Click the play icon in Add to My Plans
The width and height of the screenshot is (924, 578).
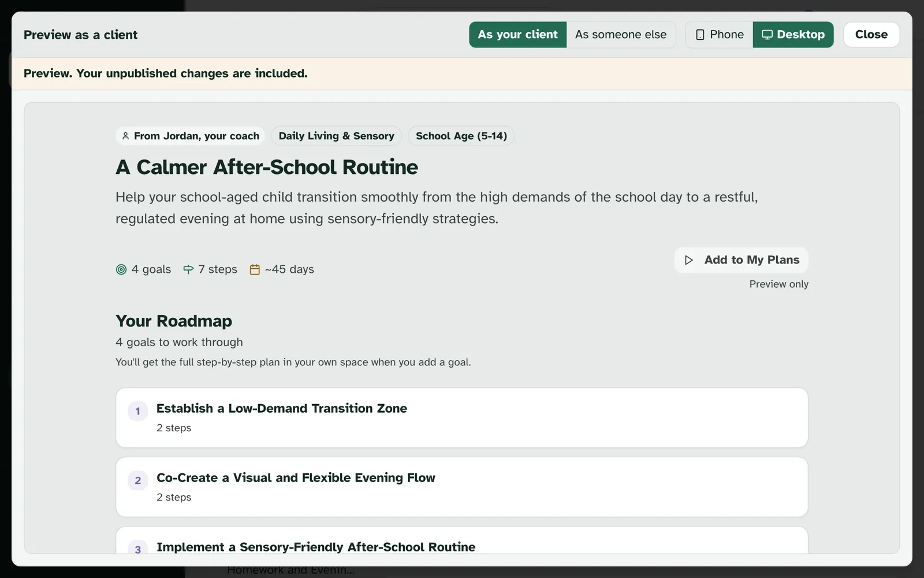pyautogui.click(x=688, y=260)
